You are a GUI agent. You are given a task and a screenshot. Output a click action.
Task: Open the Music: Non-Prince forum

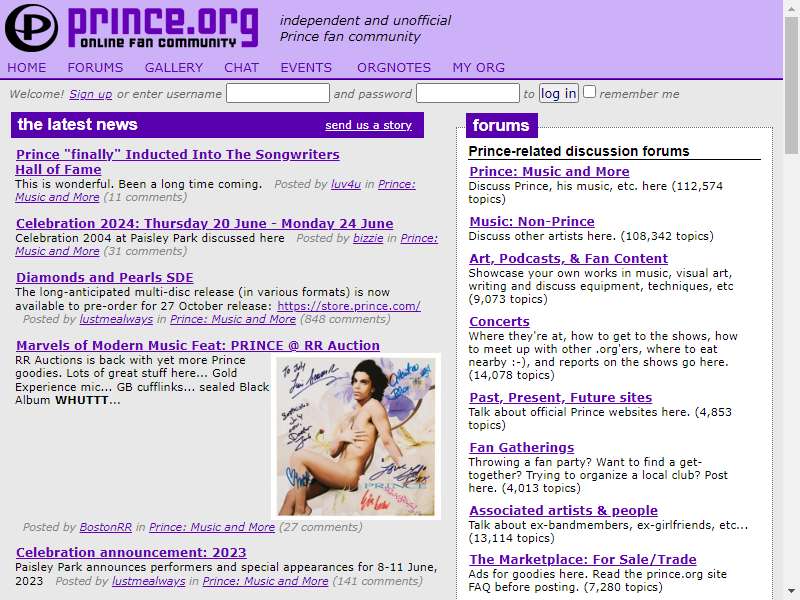532,221
